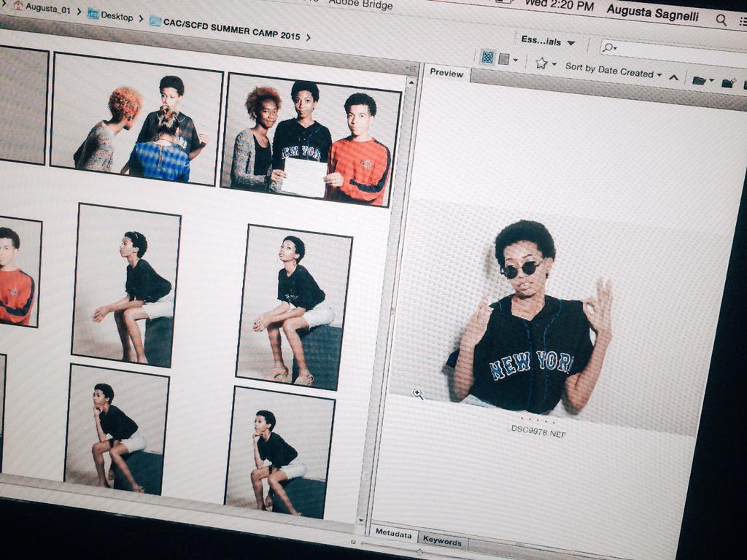
Task: Switch to the Preview tab
Action: click(446, 73)
